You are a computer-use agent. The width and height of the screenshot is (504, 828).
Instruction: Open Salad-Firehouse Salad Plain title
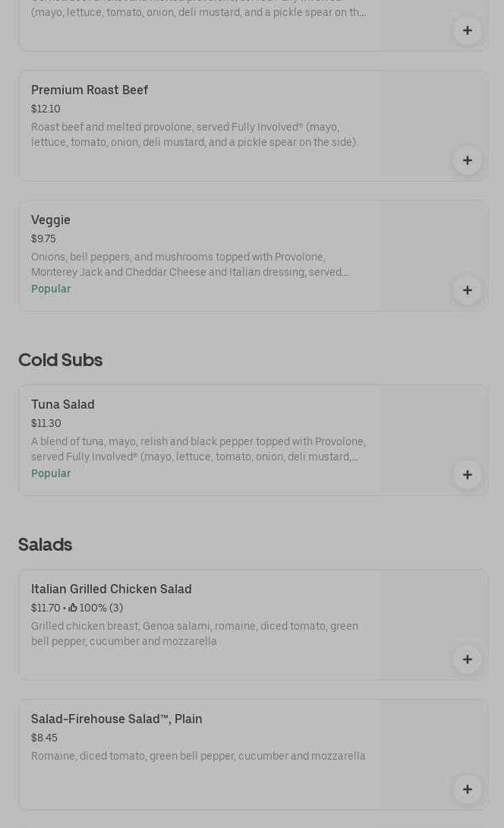(117, 719)
